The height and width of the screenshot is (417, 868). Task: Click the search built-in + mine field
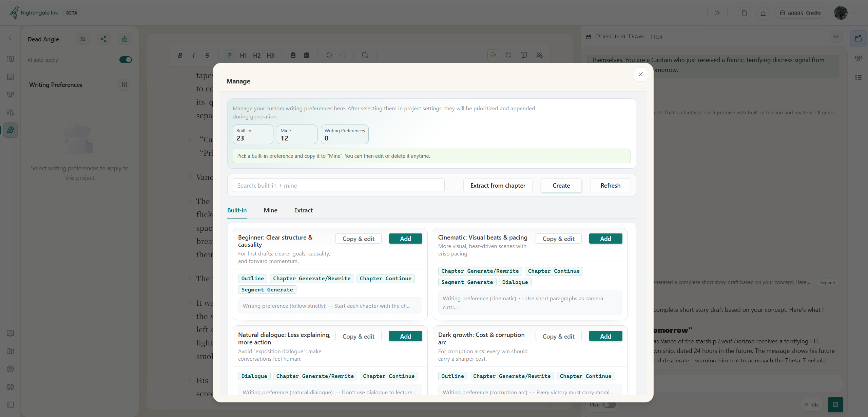[x=338, y=186]
